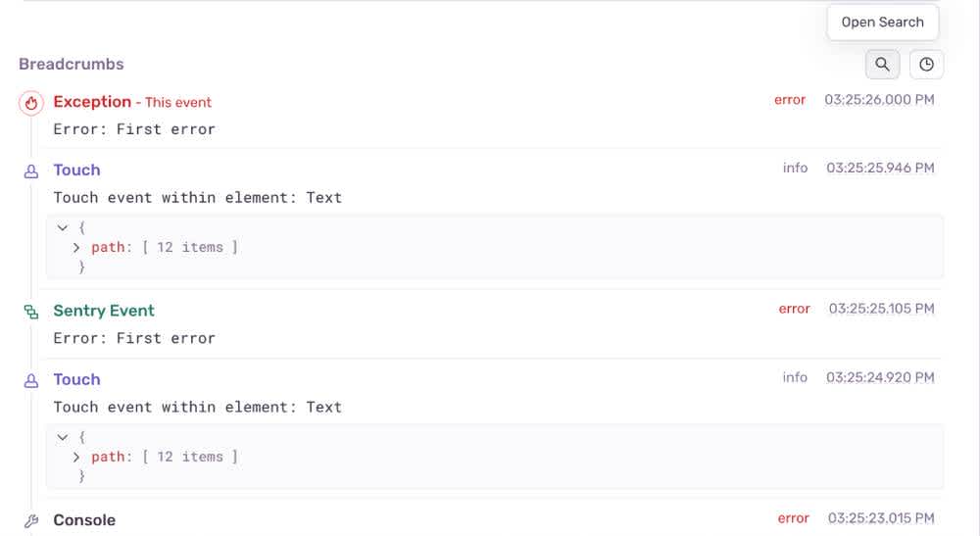The height and width of the screenshot is (536, 980).
Task: Toggle the clock time display button
Action: [926, 65]
